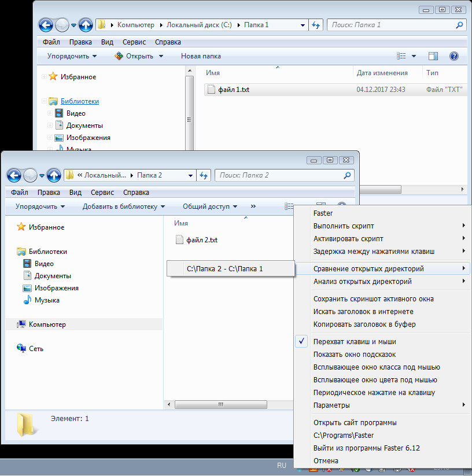Click Видео library icon in Папка 2 sidebar
The image size is (472, 476).
click(x=27, y=264)
